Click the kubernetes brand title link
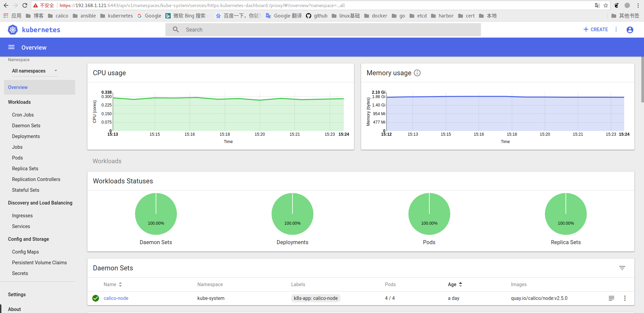 (41, 30)
